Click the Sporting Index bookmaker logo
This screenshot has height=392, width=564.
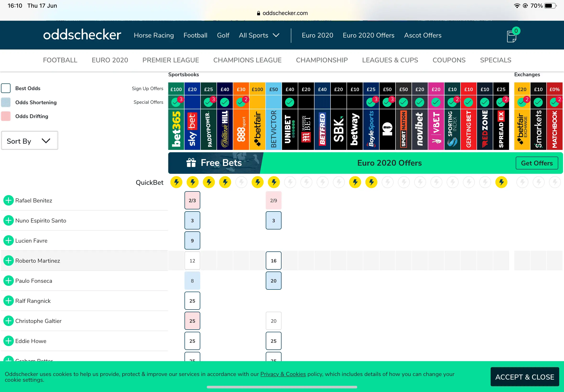452,129
